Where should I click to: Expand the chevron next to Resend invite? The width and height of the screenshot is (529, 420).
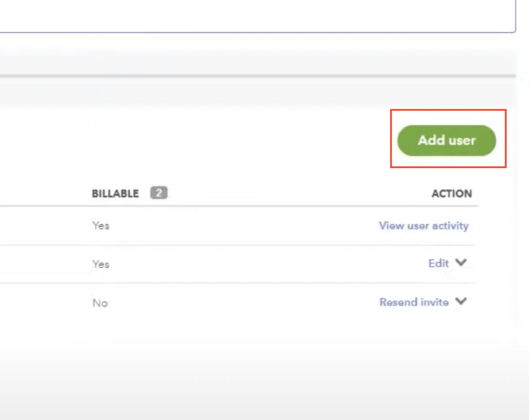461,301
